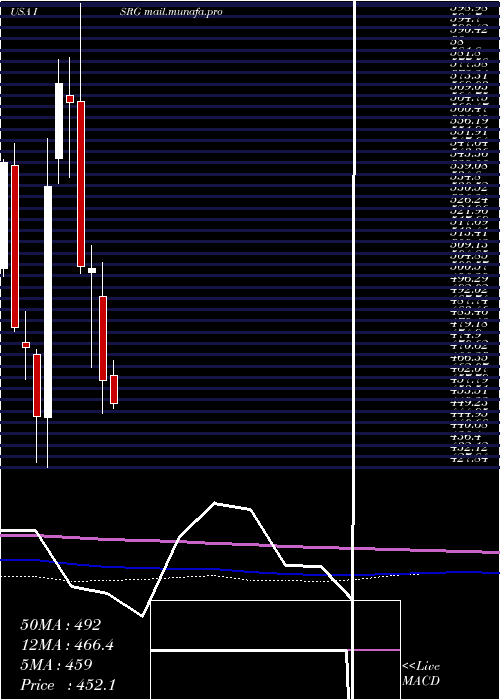Screen dimensions: 500x700
Task: Click the 12MA : 466.4 readout
Action: click(67, 645)
